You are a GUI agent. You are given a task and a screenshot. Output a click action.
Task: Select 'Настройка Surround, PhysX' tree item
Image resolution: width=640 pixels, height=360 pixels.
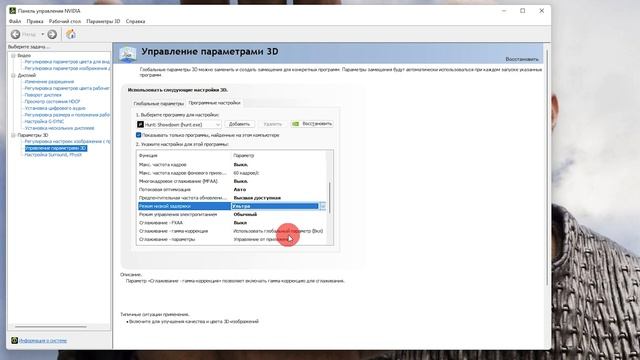(53, 155)
